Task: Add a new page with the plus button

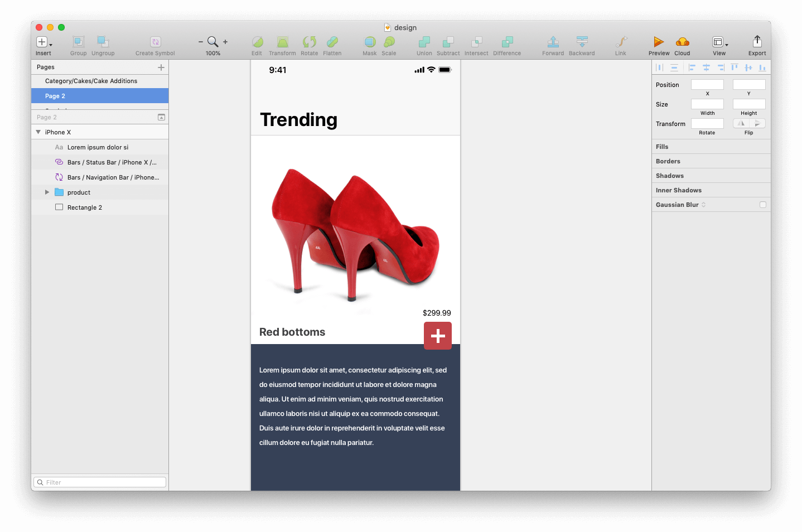Action: click(161, 67)
